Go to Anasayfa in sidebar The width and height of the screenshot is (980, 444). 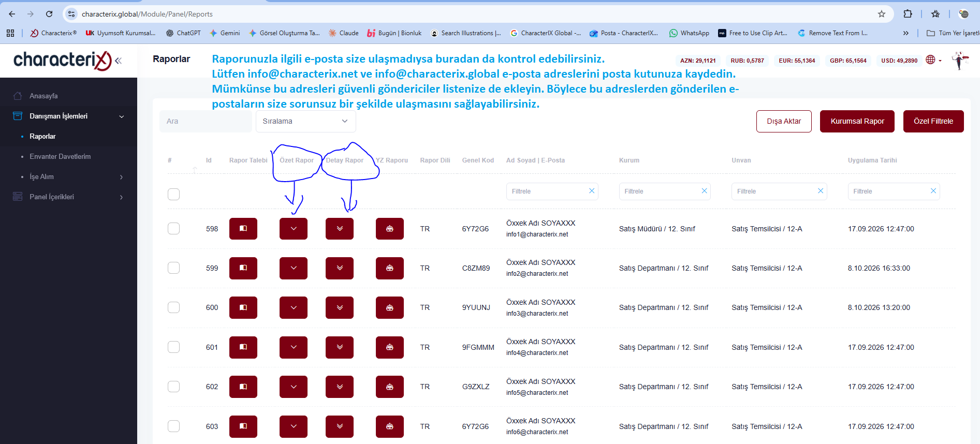pos(68,96)
